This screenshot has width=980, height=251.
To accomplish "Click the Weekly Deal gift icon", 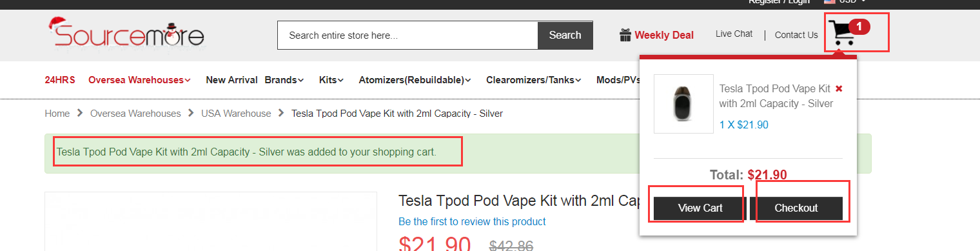I will (625, 35).
